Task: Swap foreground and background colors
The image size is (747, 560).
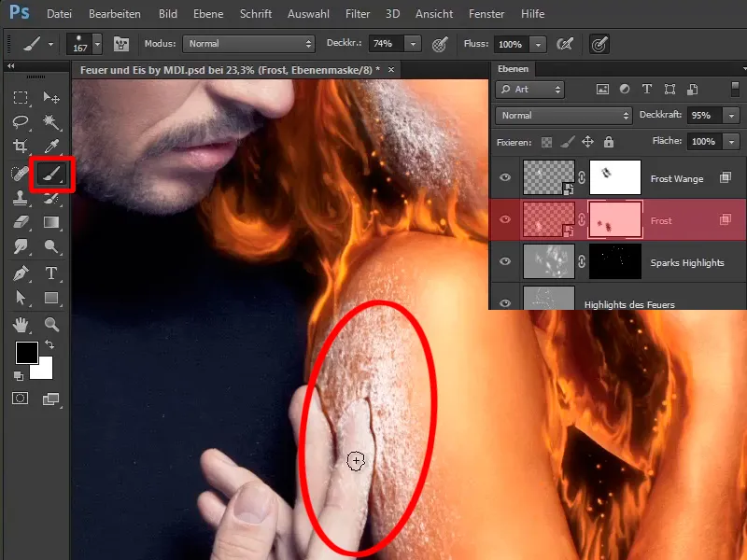Action: (49, 344)
